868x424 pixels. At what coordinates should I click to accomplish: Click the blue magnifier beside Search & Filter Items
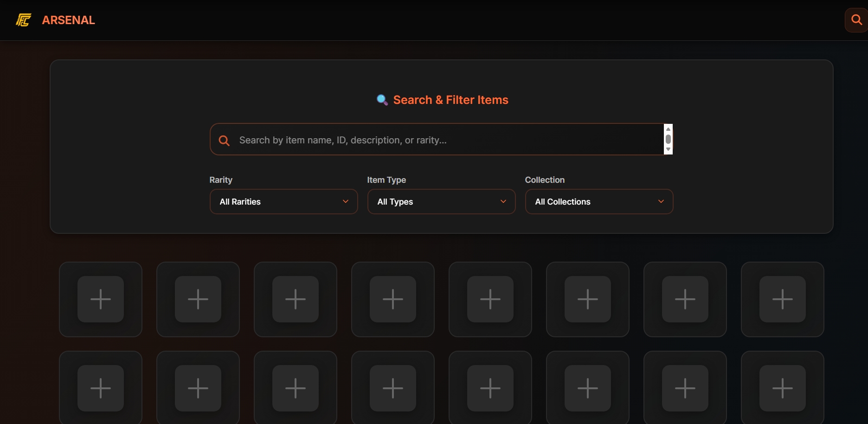(382, 100)
